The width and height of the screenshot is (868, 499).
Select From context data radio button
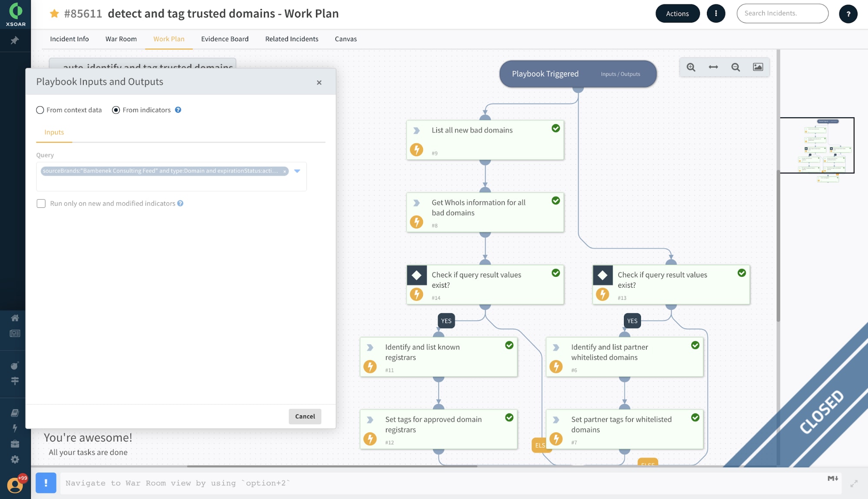pos(40,110)
